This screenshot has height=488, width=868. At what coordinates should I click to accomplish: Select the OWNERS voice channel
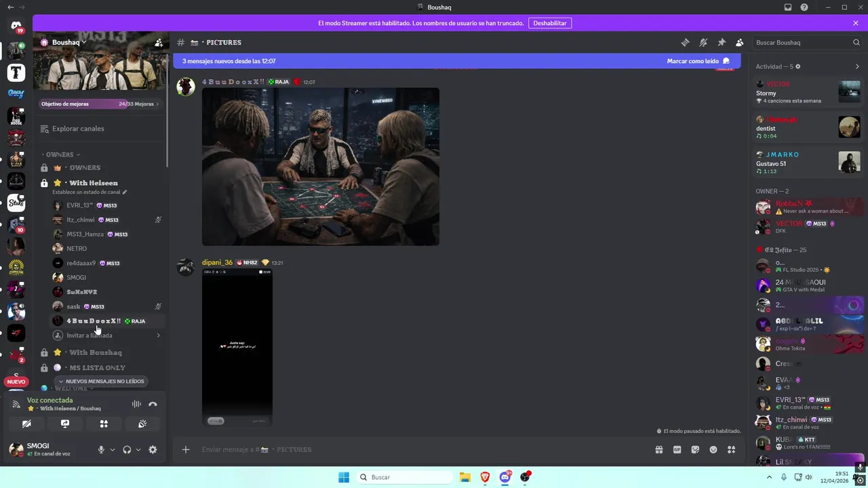pyautogui.click(x=100, y=168)
